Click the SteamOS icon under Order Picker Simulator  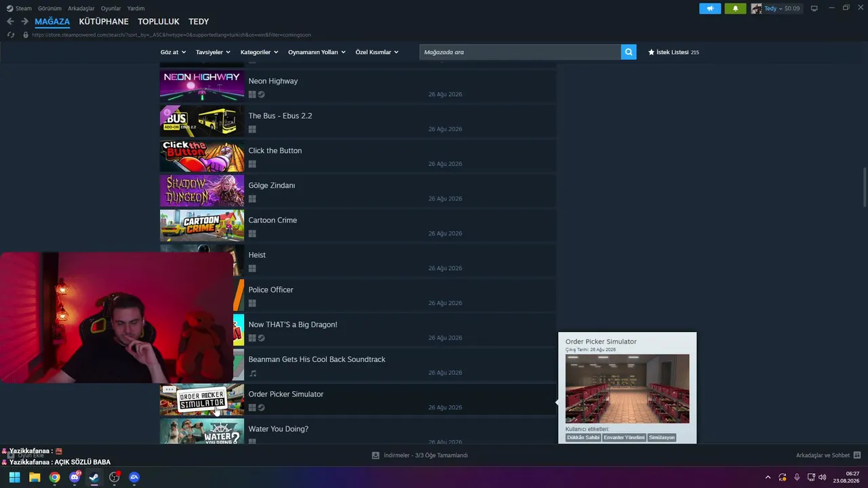(x=261, y=407)
